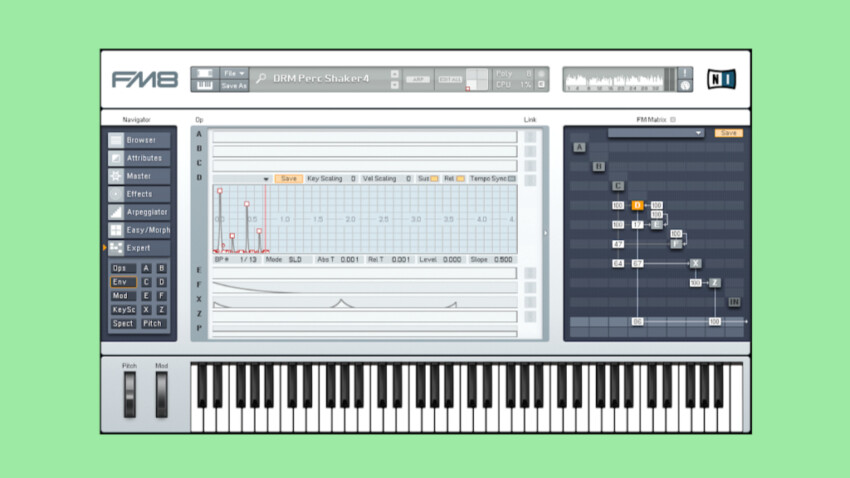Select highlighted operator D in FM Matrix
This screenshot has width=850, height=478.
637,205
